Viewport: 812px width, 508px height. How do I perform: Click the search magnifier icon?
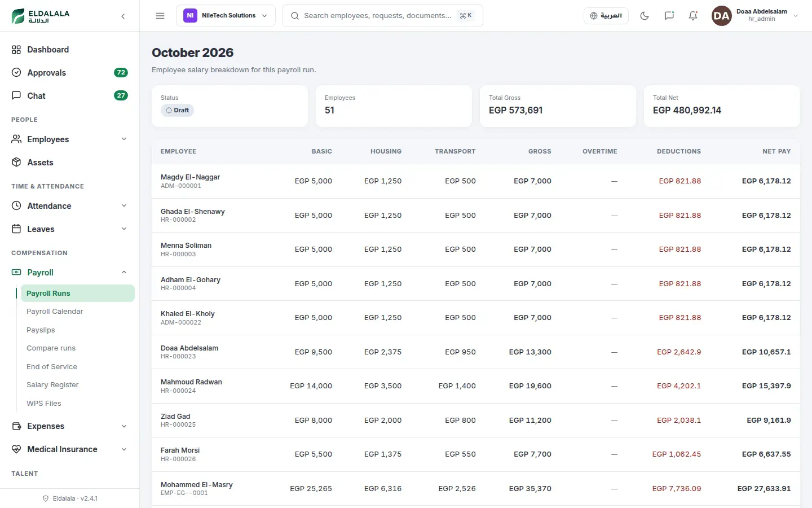[x=295, y=16]
